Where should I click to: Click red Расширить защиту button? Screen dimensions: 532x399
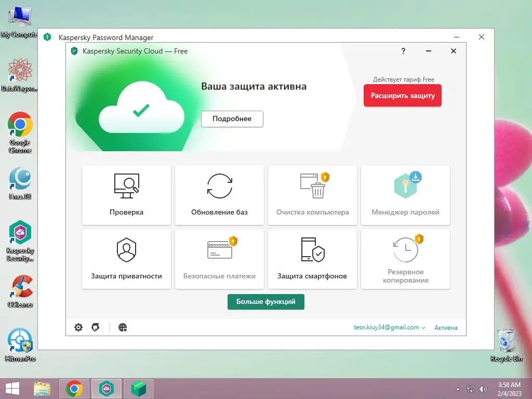point(403,96)
